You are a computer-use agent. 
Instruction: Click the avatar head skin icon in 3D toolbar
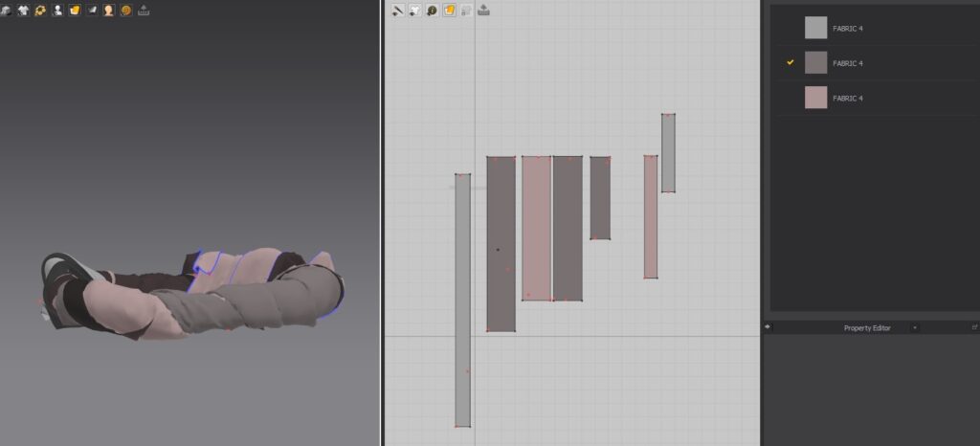pyautogui.click(x=109, y=11)
